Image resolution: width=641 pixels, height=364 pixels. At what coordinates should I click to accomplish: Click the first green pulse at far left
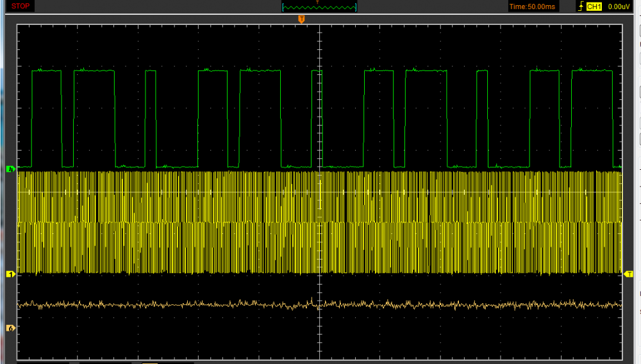pos(46,70)
